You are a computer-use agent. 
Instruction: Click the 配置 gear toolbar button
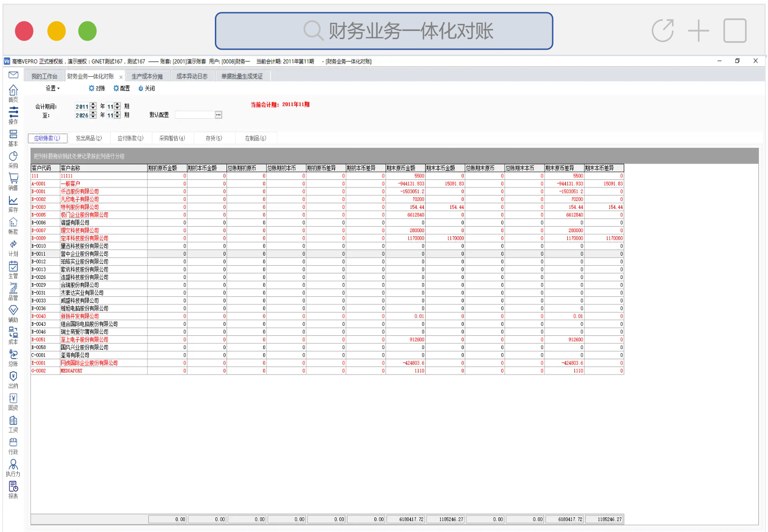point(121,88)
